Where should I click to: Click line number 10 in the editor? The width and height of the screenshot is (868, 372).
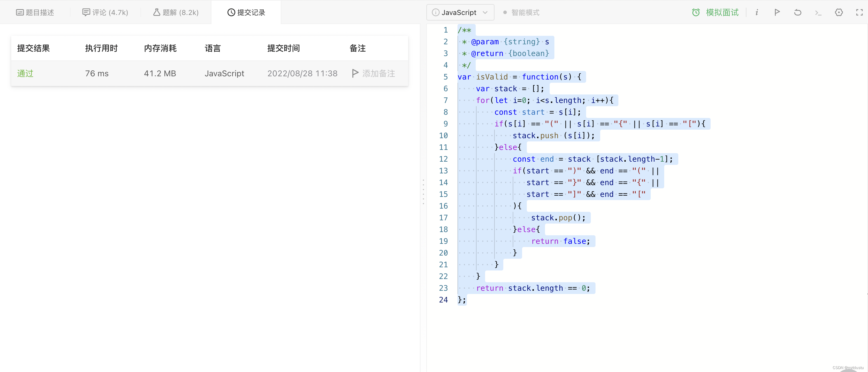[443, 135]
